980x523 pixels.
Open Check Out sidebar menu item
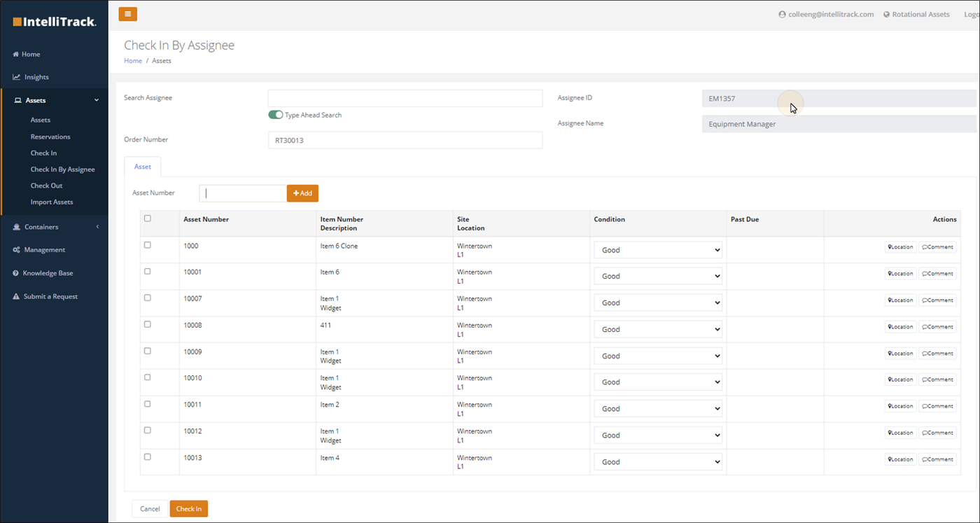coord(46,186)
